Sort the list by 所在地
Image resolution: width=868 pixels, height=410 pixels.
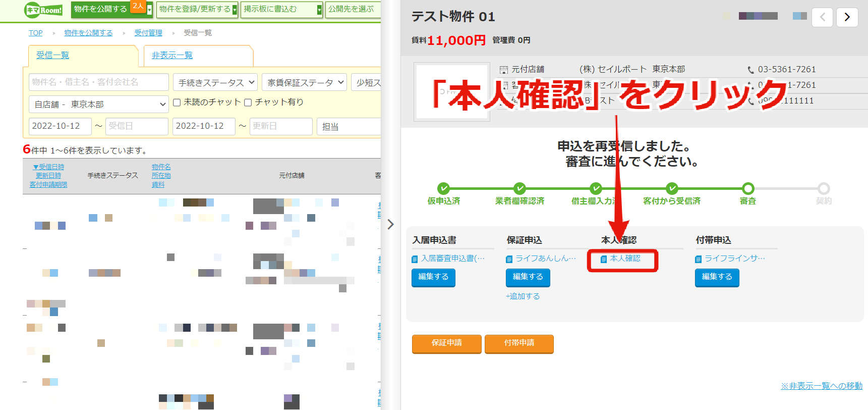[161, 176]
